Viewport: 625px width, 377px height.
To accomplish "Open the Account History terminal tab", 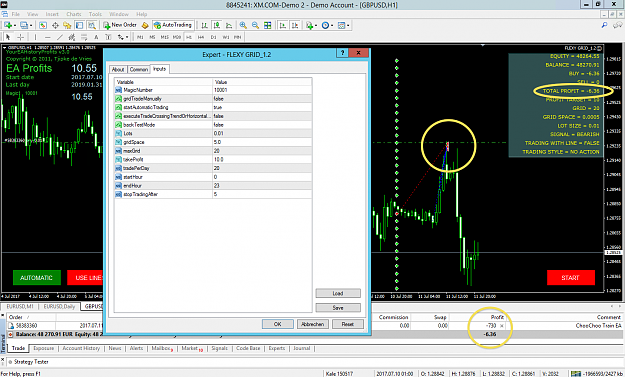I will click(81, 348).
